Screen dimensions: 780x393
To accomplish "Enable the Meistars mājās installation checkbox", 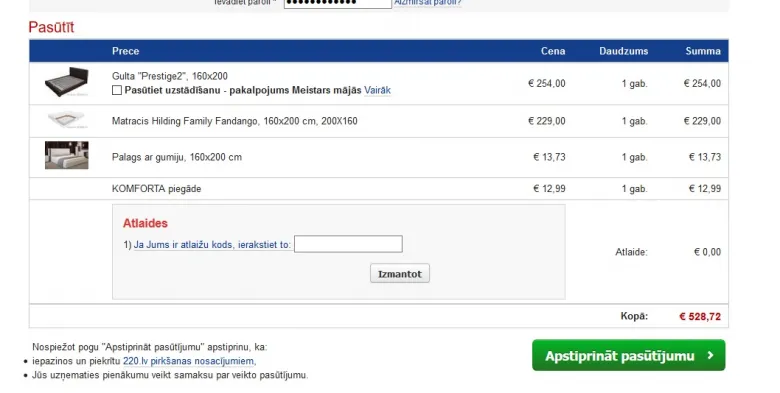I will tap(117, 90).
